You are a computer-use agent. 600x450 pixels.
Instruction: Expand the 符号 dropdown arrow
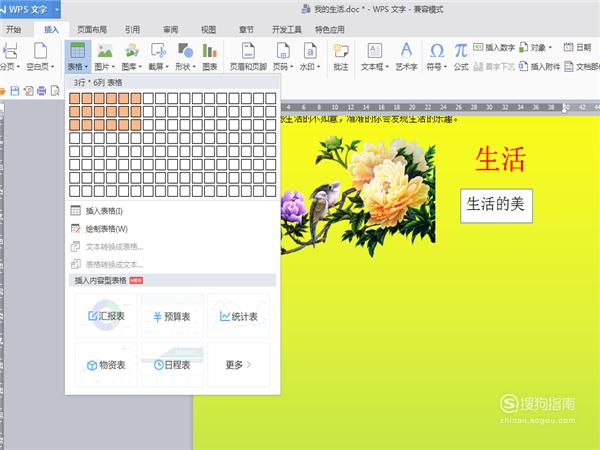pos(445,67)
